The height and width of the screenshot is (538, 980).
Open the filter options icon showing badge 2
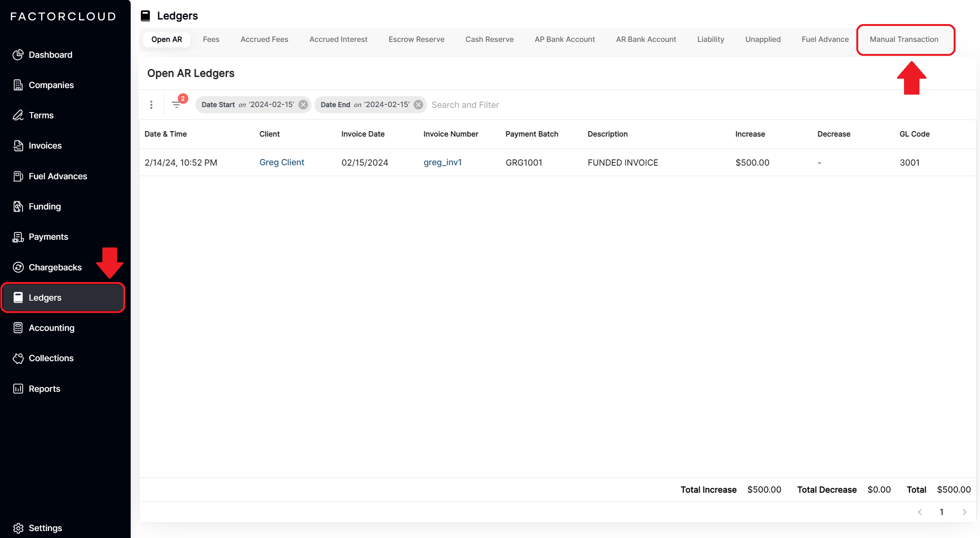177,104
